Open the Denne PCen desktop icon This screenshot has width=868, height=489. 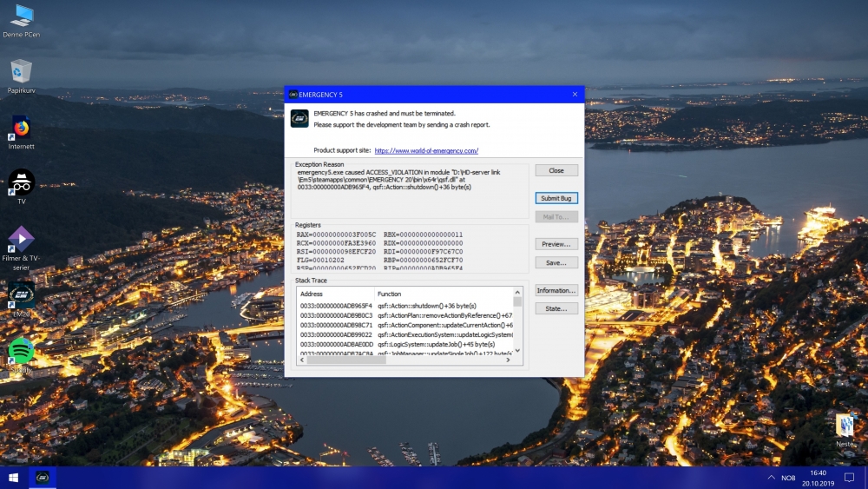[x=22, y=21]
